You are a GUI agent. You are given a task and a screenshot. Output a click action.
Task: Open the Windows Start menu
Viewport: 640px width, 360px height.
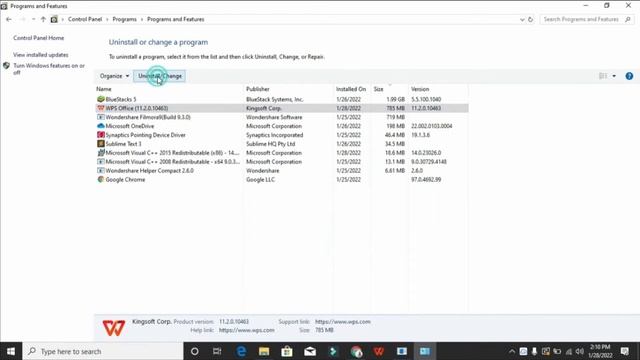[11, 351]
